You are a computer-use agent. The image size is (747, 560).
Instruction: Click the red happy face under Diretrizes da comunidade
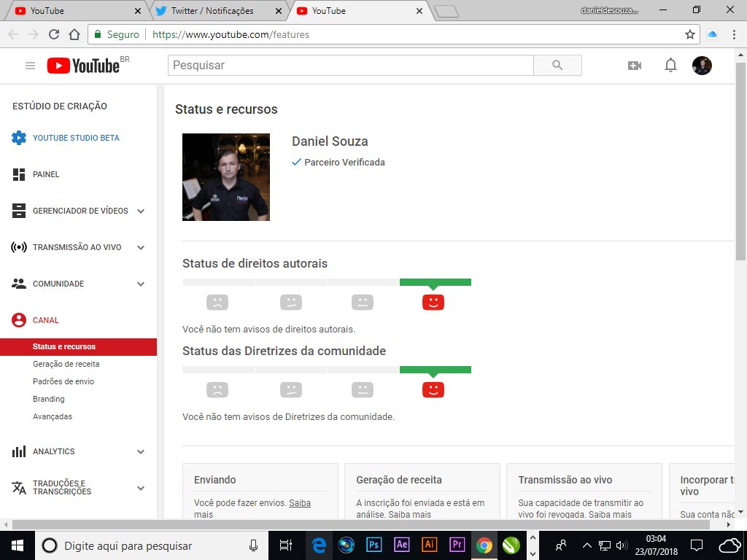coord(433,389)
